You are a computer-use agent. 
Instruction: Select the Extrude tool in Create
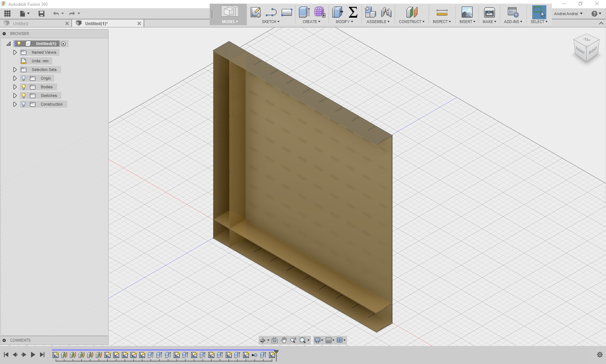point(304,12)
